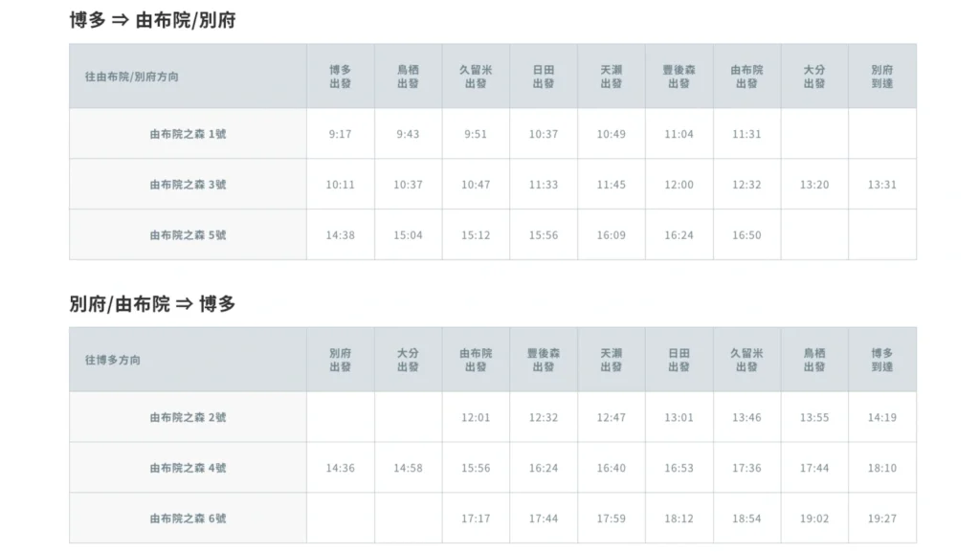Click the 別府/由布院 ⇒ 博多 heading
This screenshot has height=552, width=980.
(152, 304)
